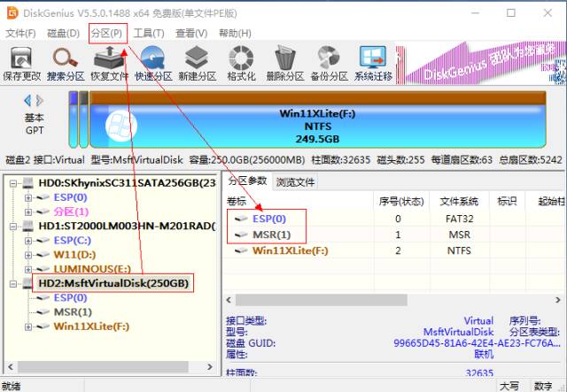Click the 标识 column header

click(x=507, y=201)
